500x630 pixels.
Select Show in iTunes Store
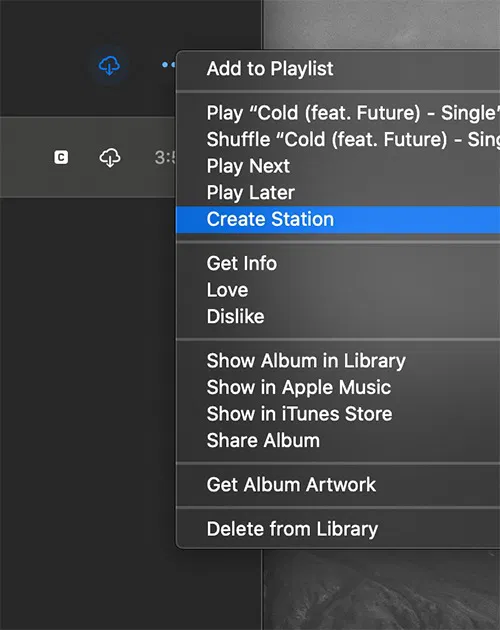(x=338, y=414)
